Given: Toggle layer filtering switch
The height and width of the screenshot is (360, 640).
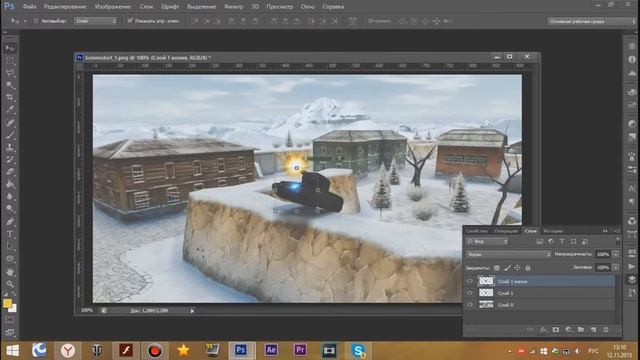Looking at the screenshot, I should tap(618, 241).
